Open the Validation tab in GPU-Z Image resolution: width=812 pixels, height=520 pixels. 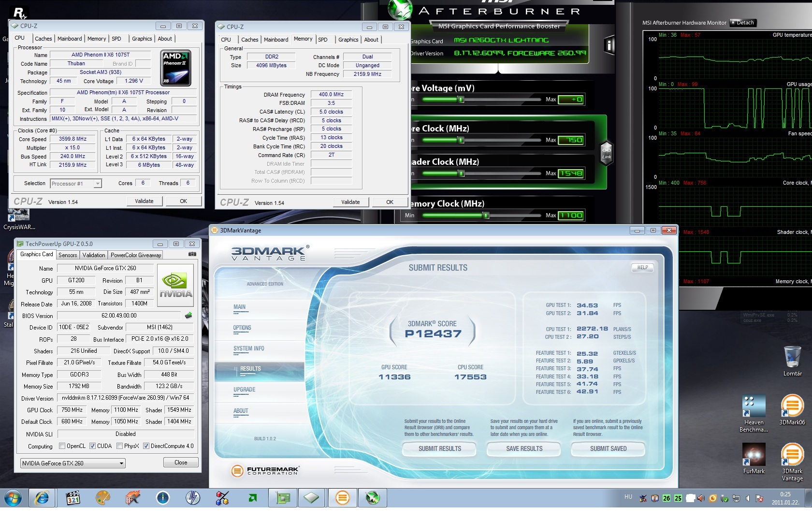click(x=94, y=255)
